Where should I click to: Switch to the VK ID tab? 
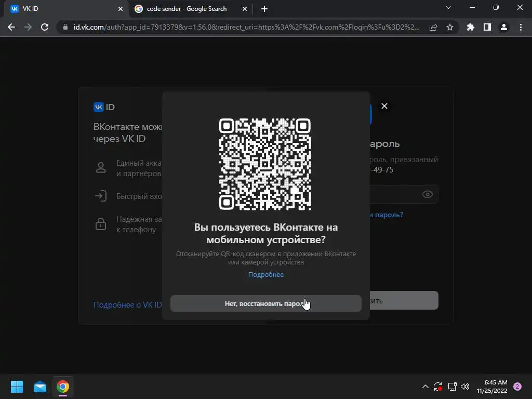[x=66, y=9]
